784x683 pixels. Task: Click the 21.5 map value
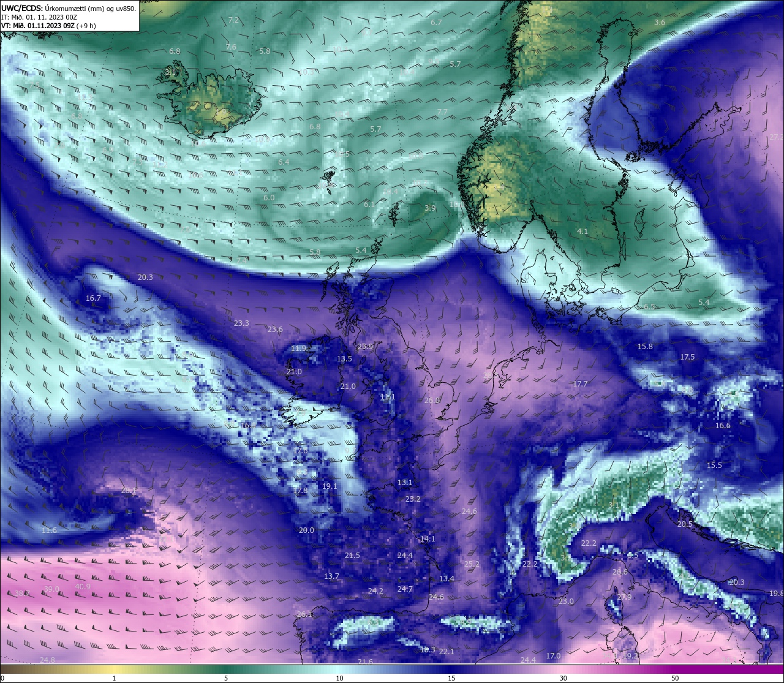pos(352,556)
